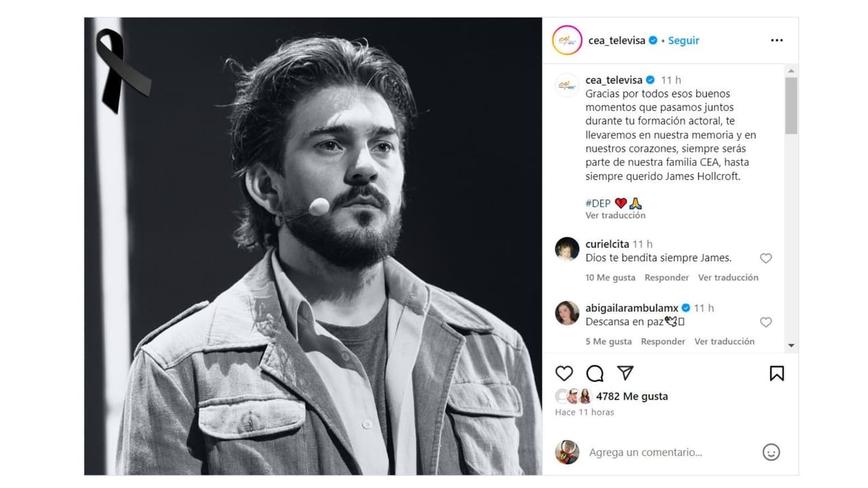
Task: Reply to abigailarambulamx's comment
Action: (663, 342)
